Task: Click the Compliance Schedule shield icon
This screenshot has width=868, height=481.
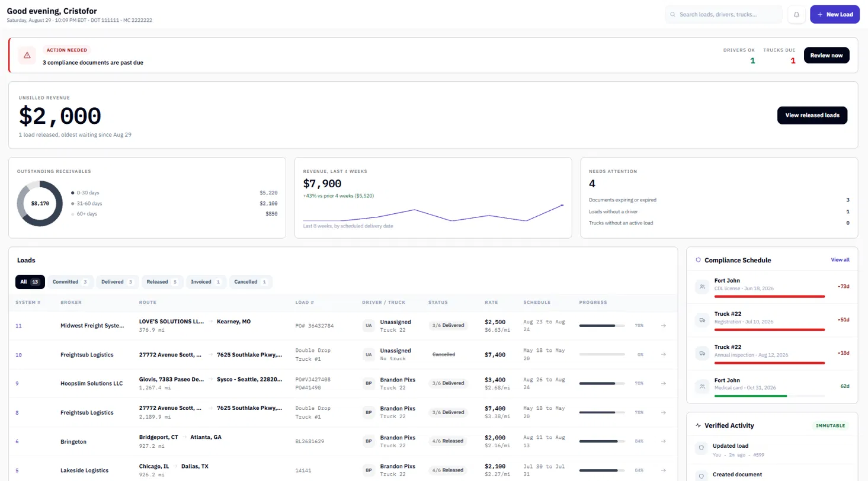Action: (x=698, y=260)
